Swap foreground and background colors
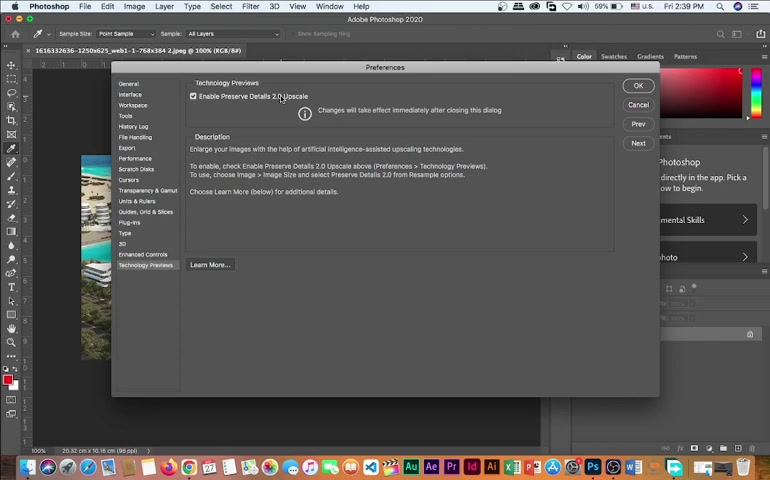 tap(15, 368)
